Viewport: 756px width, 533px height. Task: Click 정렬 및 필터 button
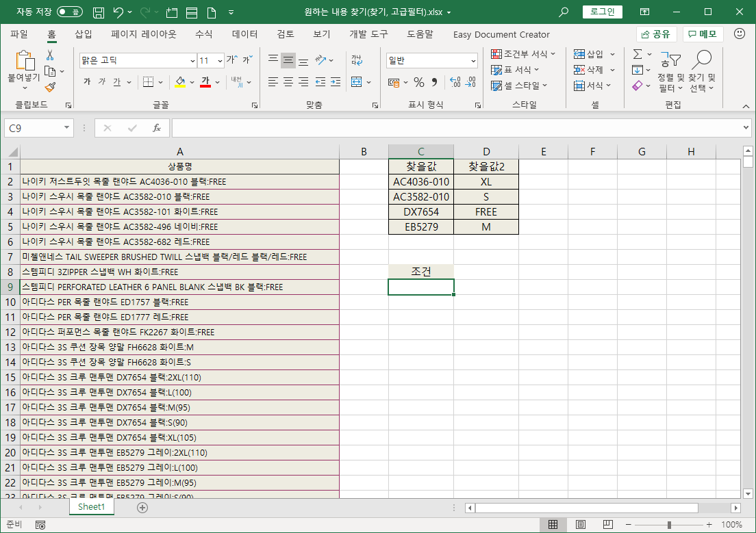coord(670,71)
